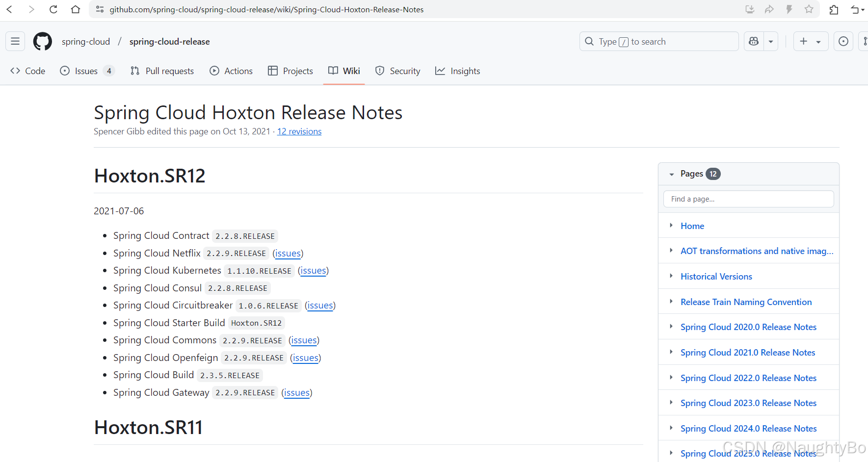The width and height of the screenshot is (868, 462).
Task: Open Release Train Naming Convention page
Action: pos(746,302)
